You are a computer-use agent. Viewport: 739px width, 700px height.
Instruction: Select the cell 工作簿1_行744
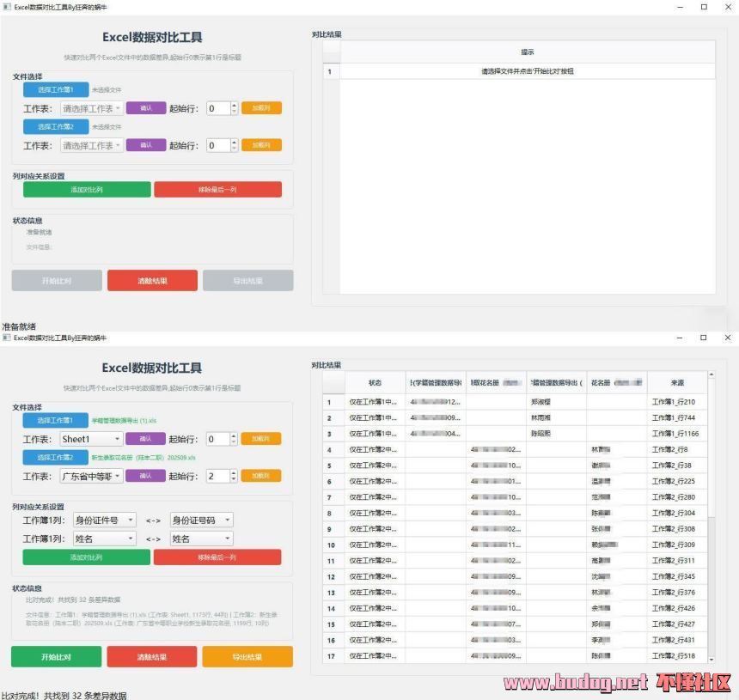click(677, 417)
